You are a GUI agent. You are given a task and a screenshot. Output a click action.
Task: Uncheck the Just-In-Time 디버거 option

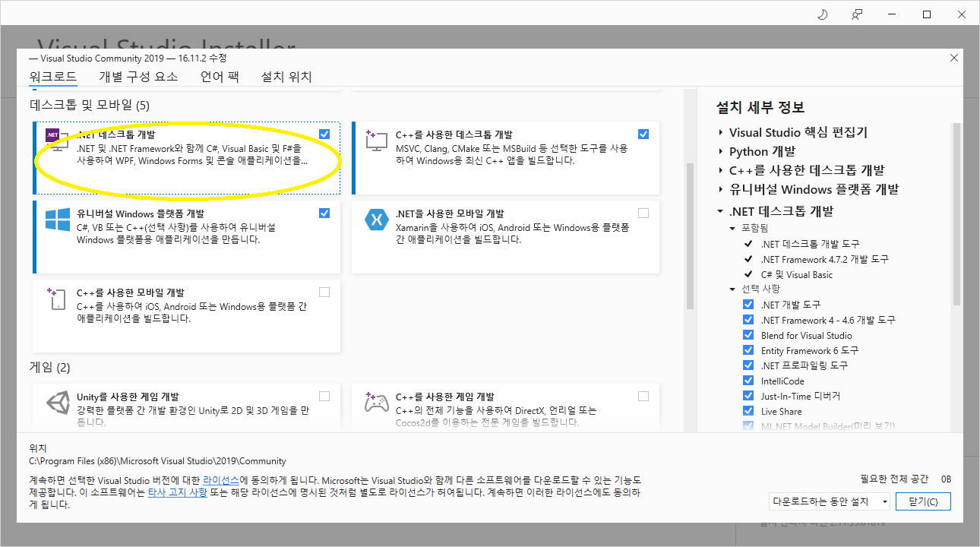pyautogui.click(x=748, y=396)
